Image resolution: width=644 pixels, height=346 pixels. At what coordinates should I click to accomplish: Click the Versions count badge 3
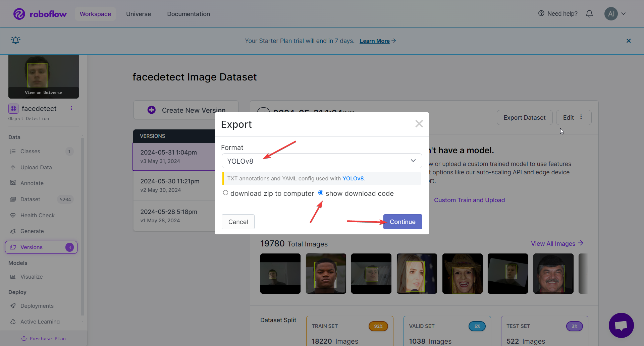[69, 247]
